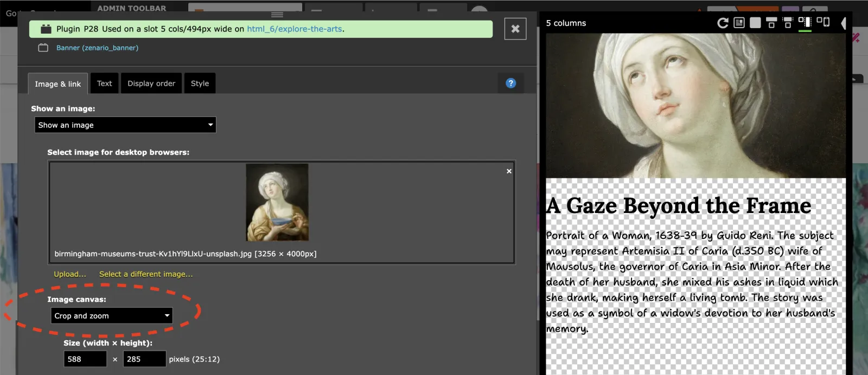Click Select a different image... link
This screenshot has width=868, height=375.
pos(146,274)
